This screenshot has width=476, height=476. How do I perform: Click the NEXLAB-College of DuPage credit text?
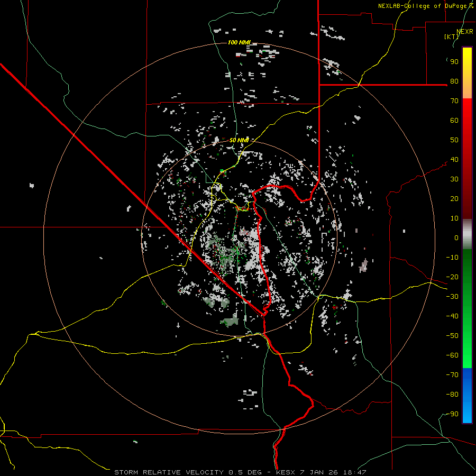click(x=426, y=6)
